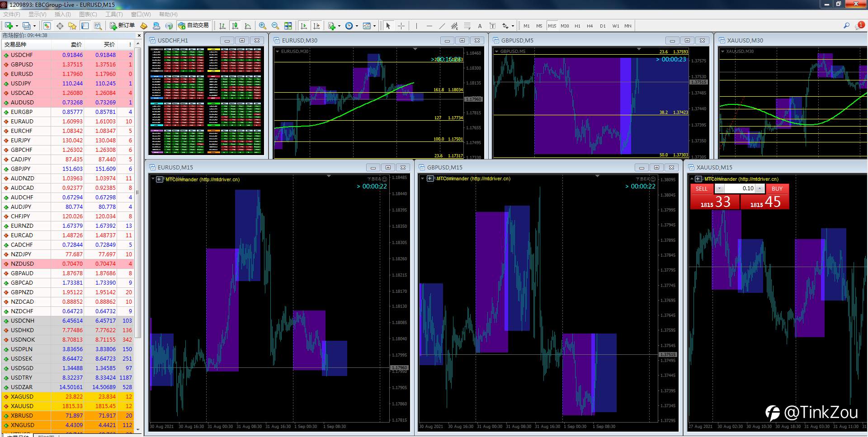868x437 pixels.
Task: Switch timeframe to H4
Action: [590, 26]
